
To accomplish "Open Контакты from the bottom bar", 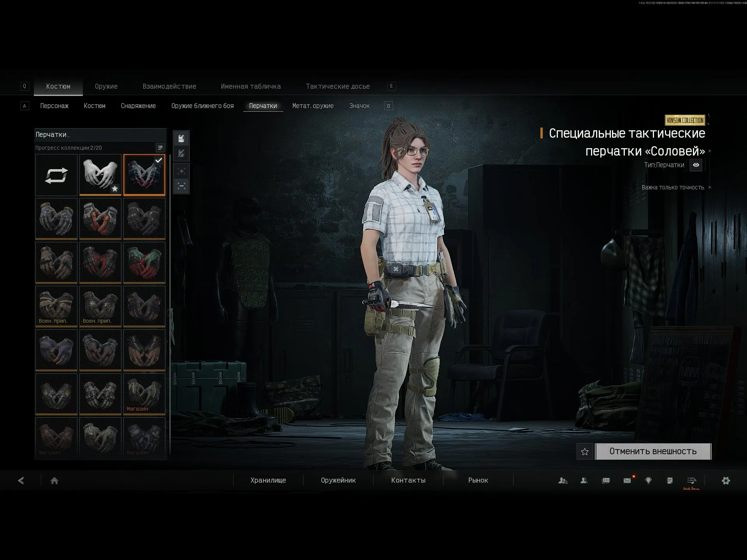I will click(408, 480).
